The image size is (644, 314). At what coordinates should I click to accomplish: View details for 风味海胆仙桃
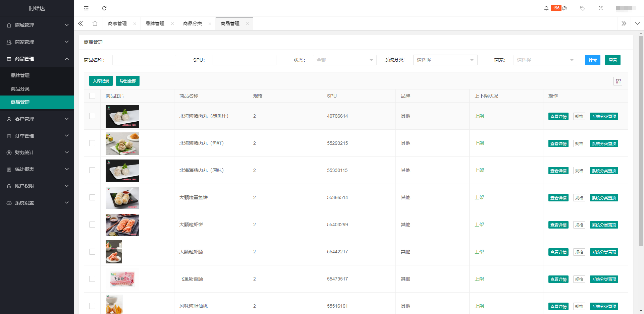[x=558, y=306]
